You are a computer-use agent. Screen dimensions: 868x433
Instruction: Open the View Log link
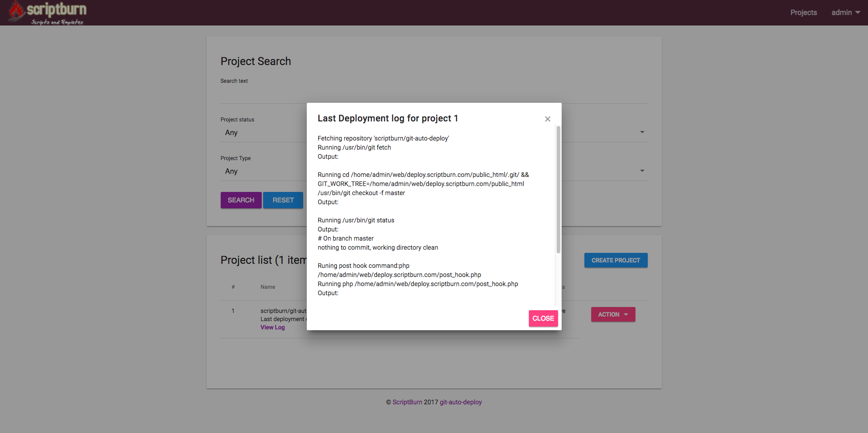click(273, 327)
